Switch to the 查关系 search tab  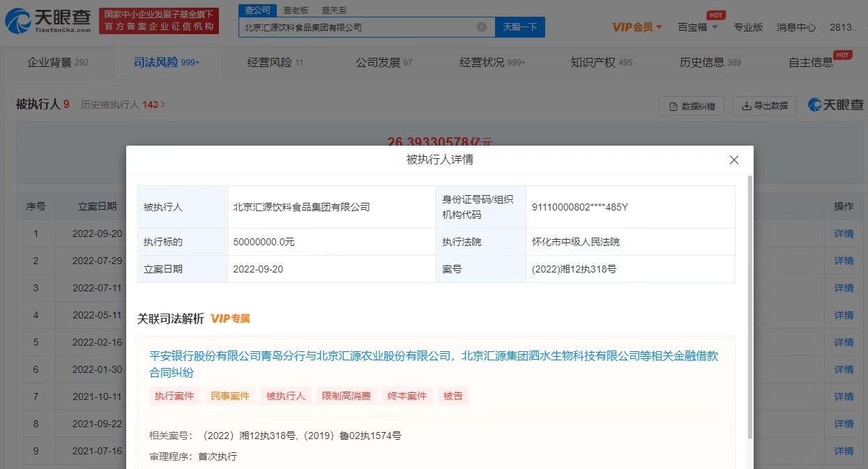pos(334,10)
